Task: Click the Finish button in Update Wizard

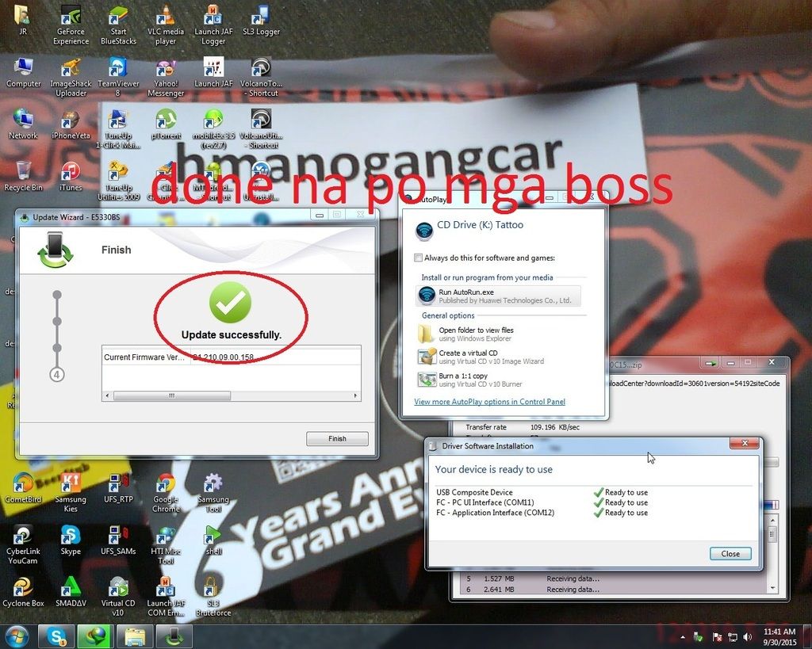Action: pos(337,438)
